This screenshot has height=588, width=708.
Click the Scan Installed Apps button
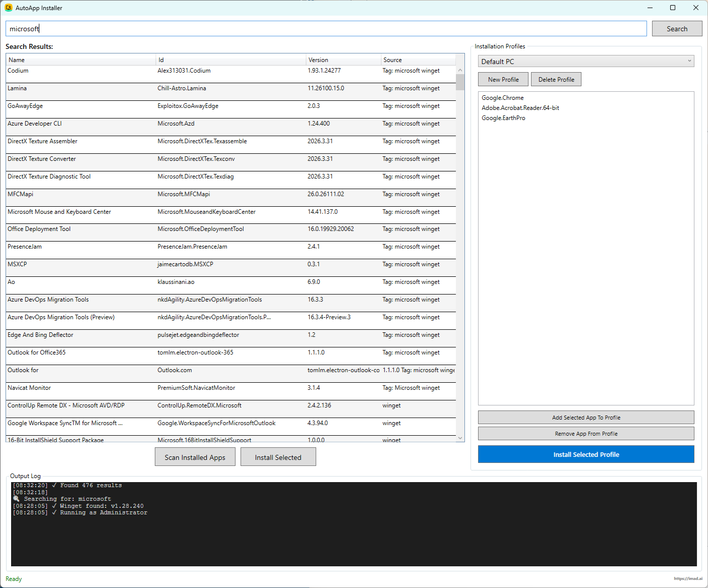pyautogui.click(x=195, y=457)
